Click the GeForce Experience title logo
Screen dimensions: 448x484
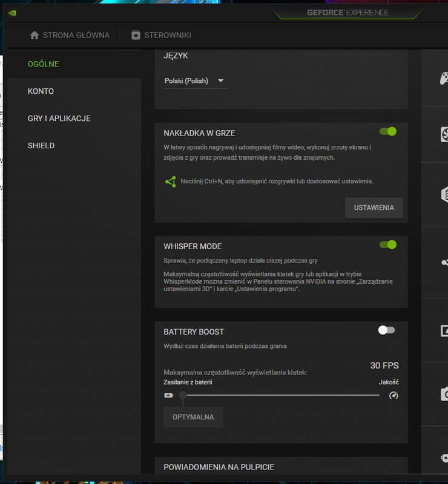(x=348, y=13)
